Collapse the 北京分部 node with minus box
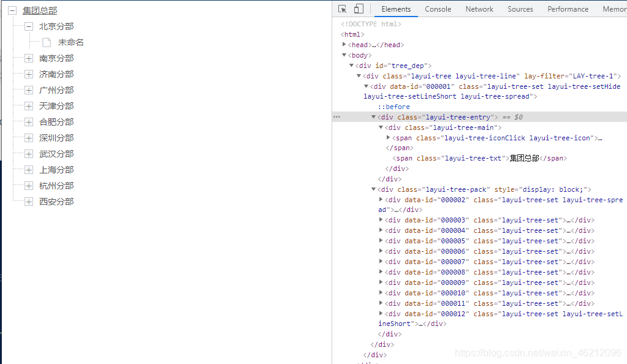Image resolution: width=627 pixels, height=364 pixels. [29, 27]
